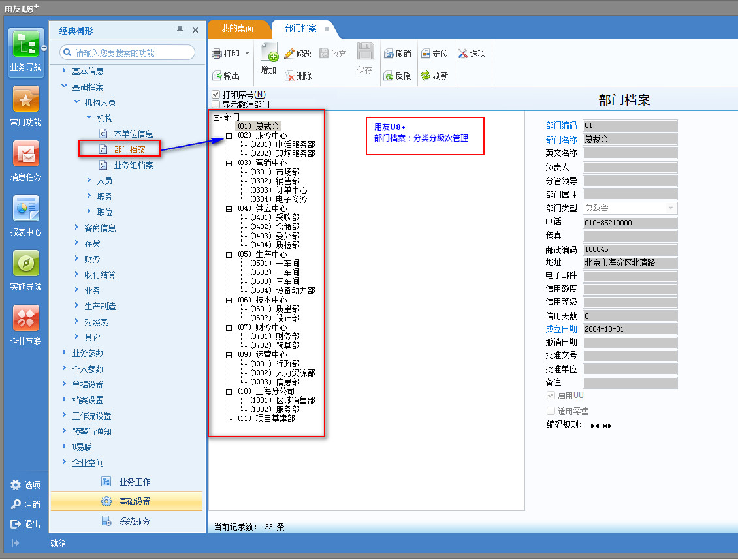Toggle the 启用UU checkbox
The height and width of the screenshot is (560, 738).
point(551,396)
